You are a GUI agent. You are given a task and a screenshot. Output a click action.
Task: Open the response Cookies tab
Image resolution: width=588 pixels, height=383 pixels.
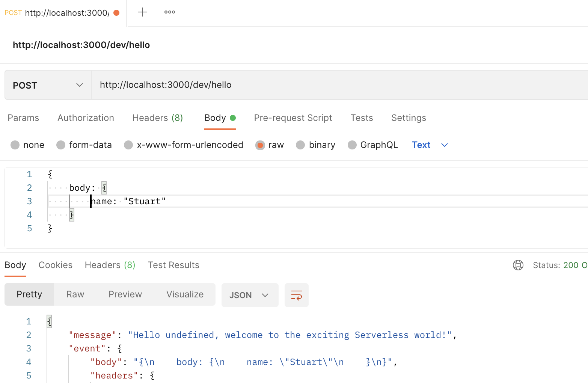tap(56, 265)
